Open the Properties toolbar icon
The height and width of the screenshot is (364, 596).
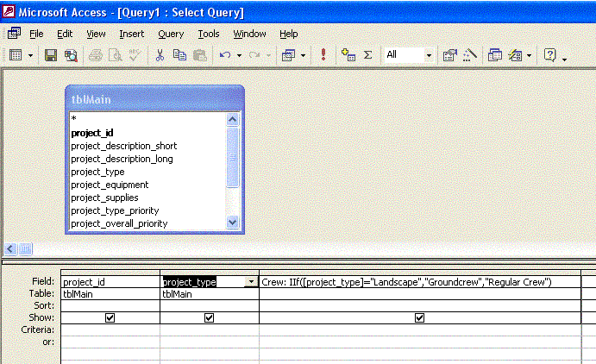pyautogui.click(x=450, y=55)
